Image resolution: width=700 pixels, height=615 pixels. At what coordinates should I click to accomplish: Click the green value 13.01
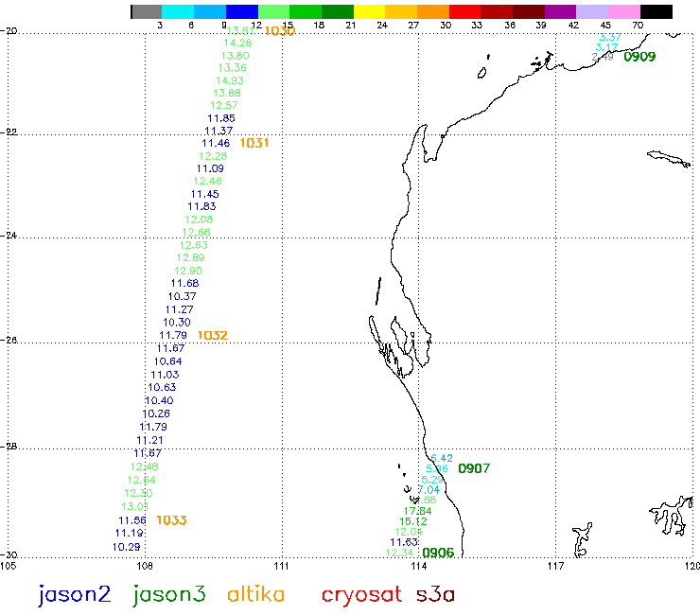pyautogui.click(x=135, y=507)
